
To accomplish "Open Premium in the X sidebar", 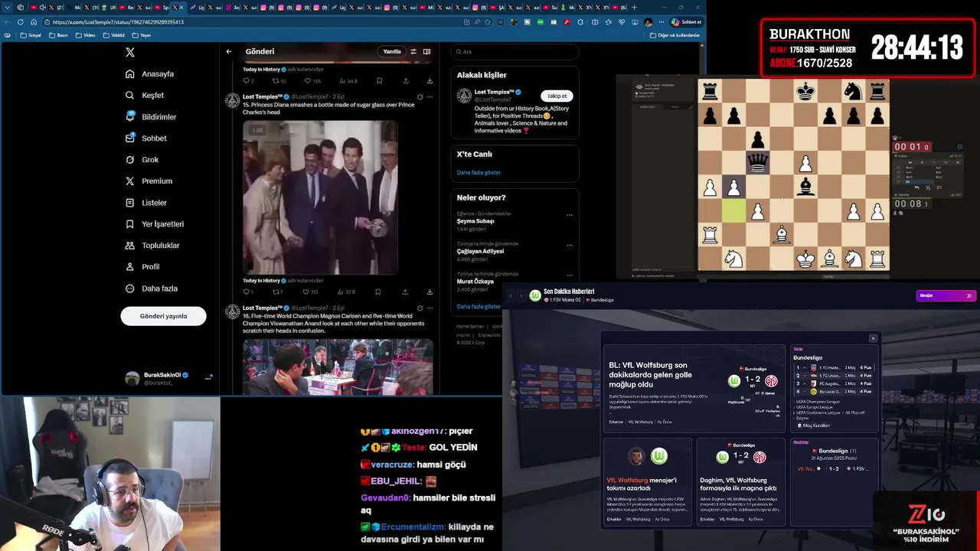I will pyautogui.click(x=149, y=181).
